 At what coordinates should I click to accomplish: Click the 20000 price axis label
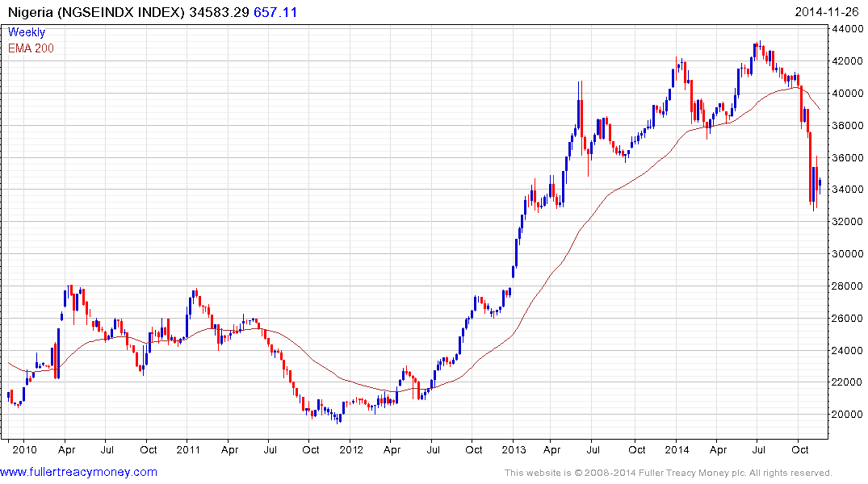point(847,415)
